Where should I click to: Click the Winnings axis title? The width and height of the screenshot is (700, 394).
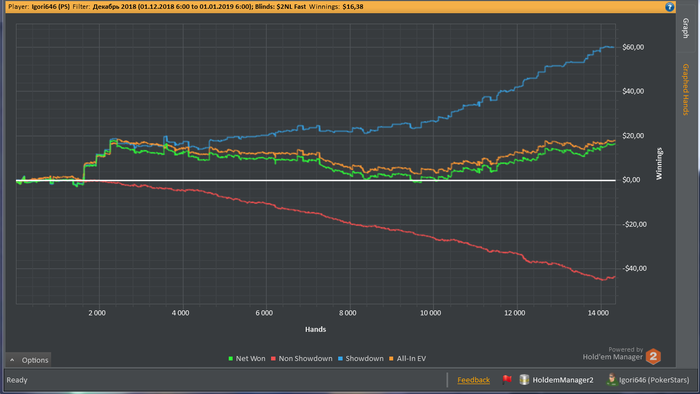click(659, 164)
